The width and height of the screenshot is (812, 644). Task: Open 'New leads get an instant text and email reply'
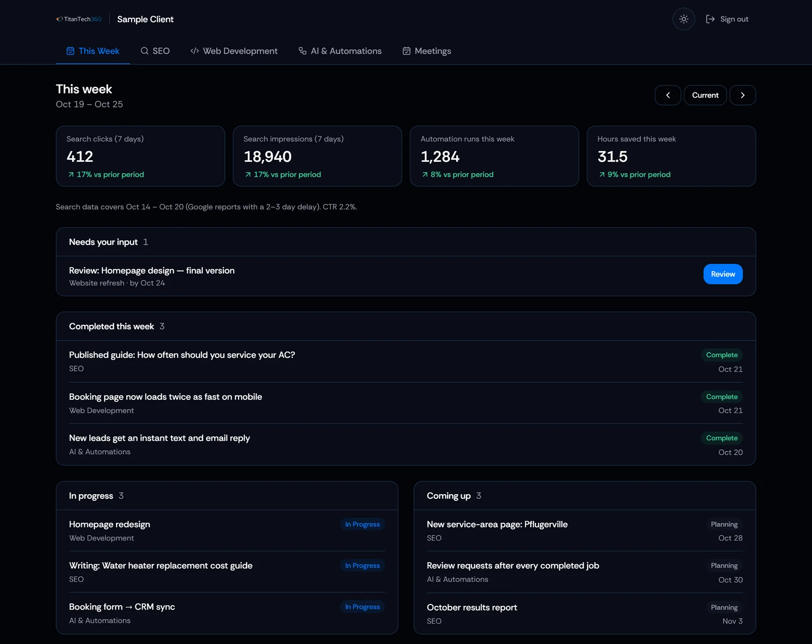[x=159, y=438]
